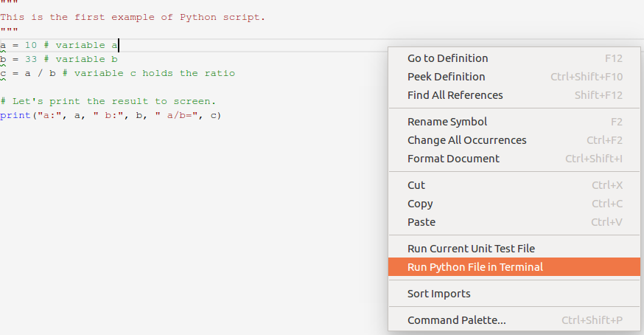Click the 'b = 33' code line
The height and width of the screenshot is (335, 644).
tap(59, 59)
